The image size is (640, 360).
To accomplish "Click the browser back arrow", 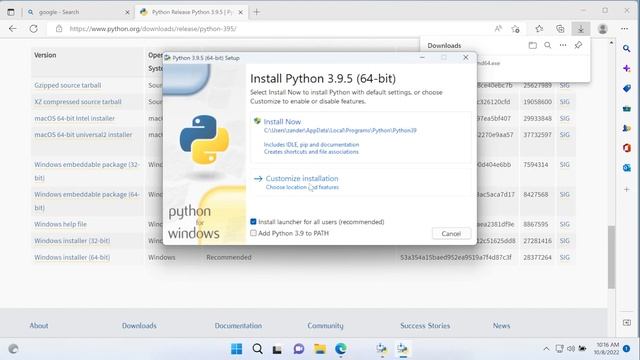I will pos(13,29).
